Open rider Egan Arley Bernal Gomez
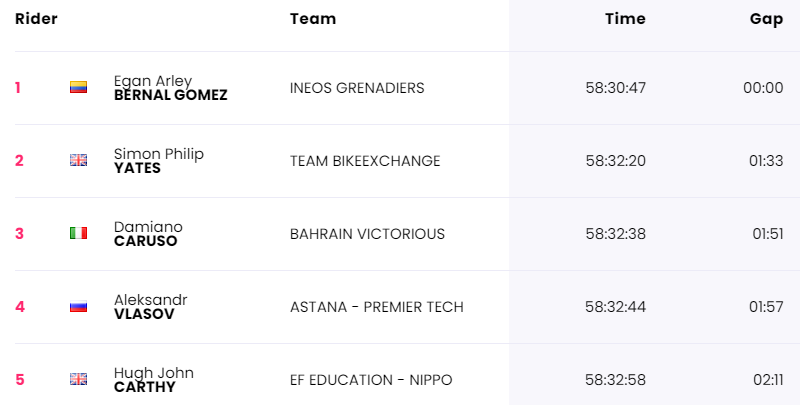This screenshot has height=405, width=804. [170, 88]
